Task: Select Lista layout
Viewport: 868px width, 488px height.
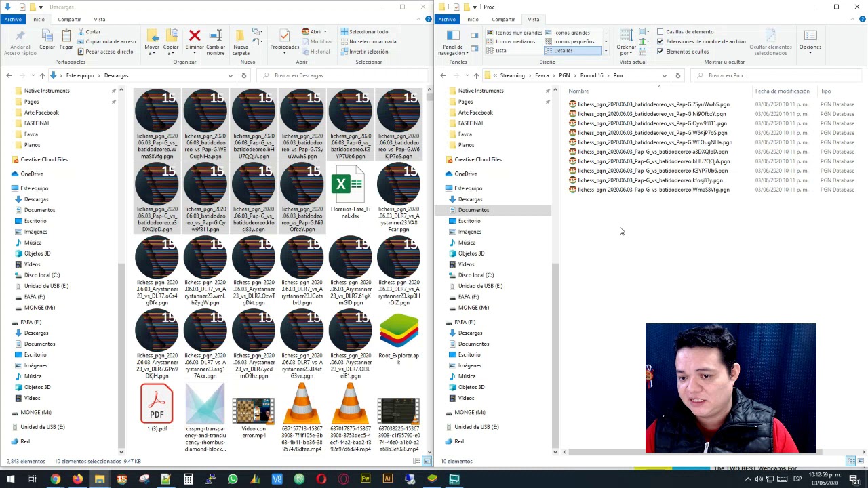Action: pyautogui.click(x=496, y=50)
